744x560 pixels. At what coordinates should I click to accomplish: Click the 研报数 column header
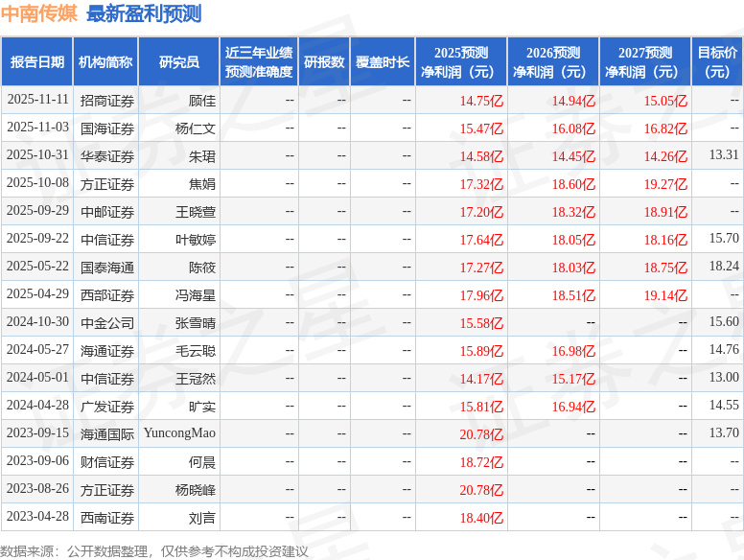[324, 62]
